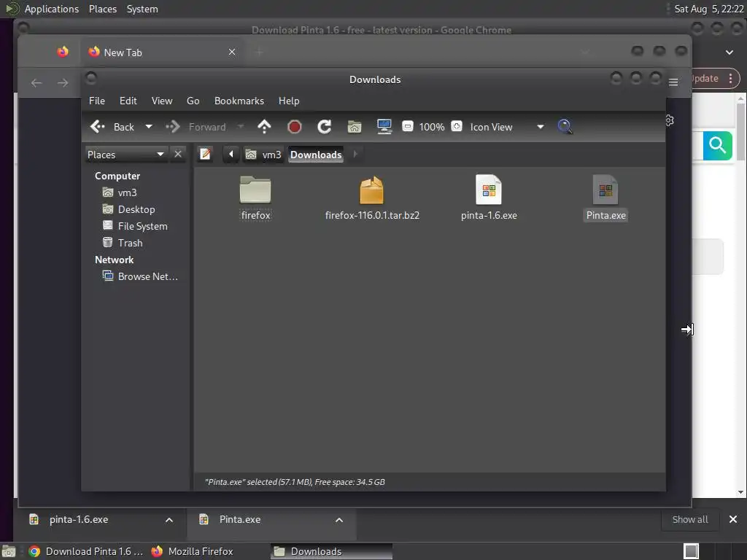747x560 pixels.
Task: Select the New Tab in Firefox
Action: tap(162, 52)
